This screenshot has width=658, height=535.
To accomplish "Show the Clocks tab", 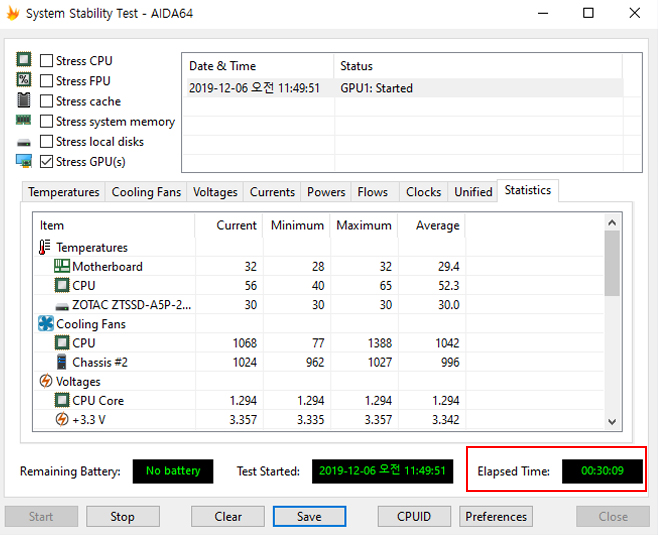I will coord(423,192).
